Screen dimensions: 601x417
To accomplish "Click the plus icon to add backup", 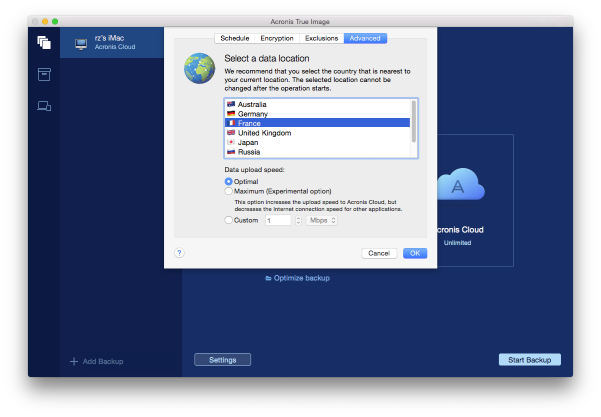I will pyautogui.click(x=73, y=361).
